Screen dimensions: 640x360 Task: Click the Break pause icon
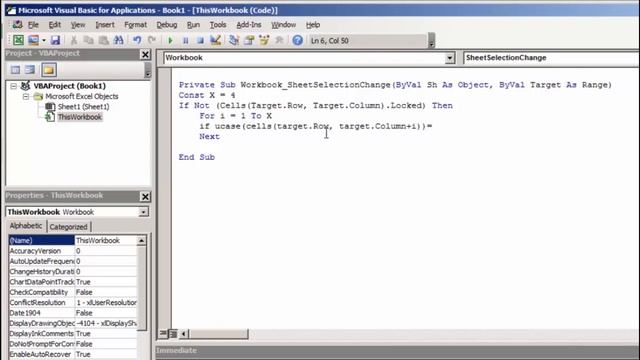point(185,40)
